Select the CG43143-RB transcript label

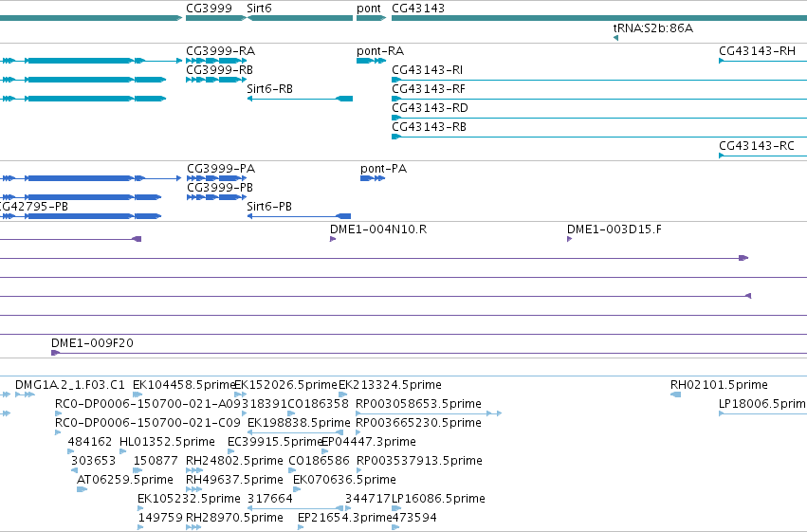coord(429,127)
